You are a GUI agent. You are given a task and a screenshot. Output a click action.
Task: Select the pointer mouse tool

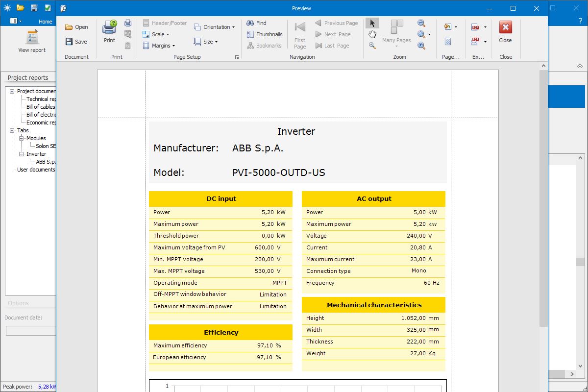tap(372, 23)
